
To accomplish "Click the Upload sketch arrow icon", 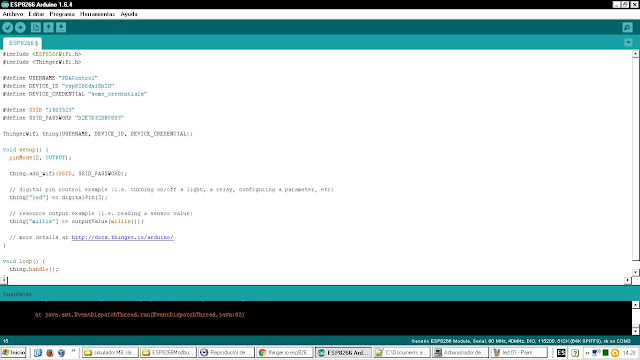I will pos(20,27).
